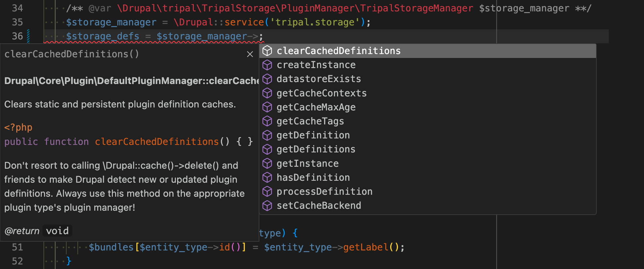Click line number 51 in the gutter
Image resolution: width=644 pixels, height=269 pixels.
point(17,247)
